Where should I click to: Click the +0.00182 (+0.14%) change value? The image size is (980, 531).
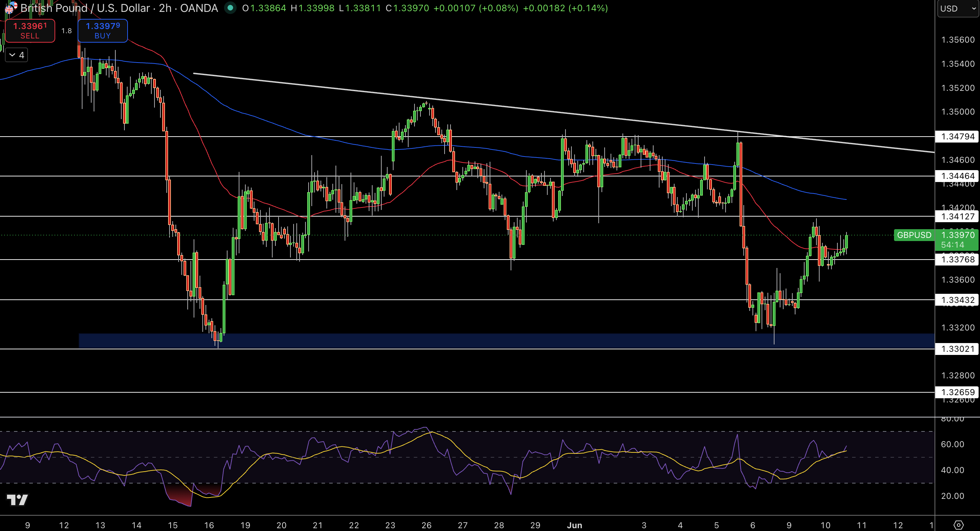click(565, 8)
